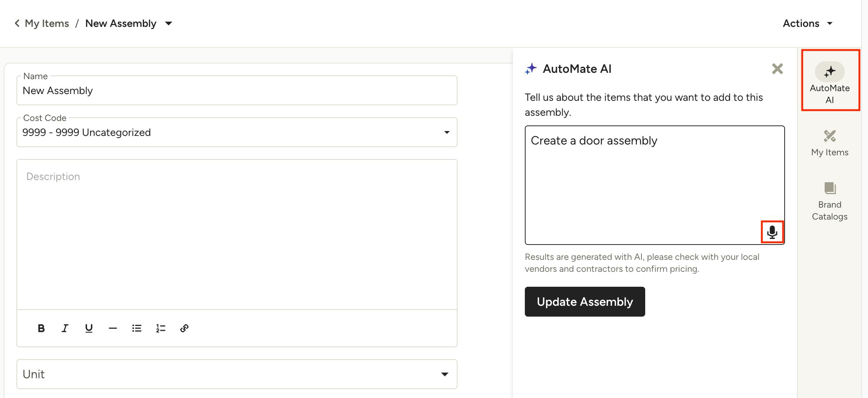Screen dimensions: 868x398
Task: Expand the New Assembly breadcrumb dropdown arrow
Action: pyautogui.click(x=169, y=24)
